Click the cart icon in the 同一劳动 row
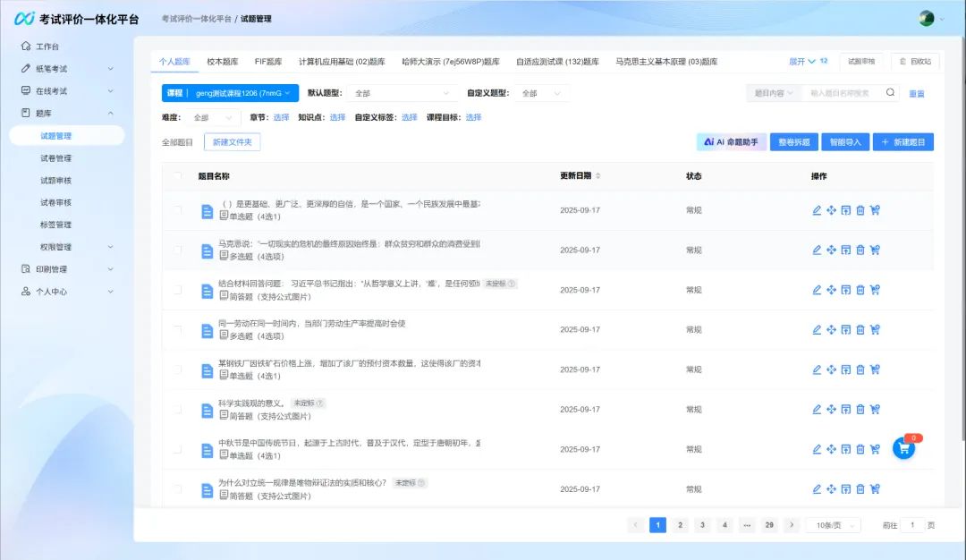The image size is (966, 560). coord(875,329)
